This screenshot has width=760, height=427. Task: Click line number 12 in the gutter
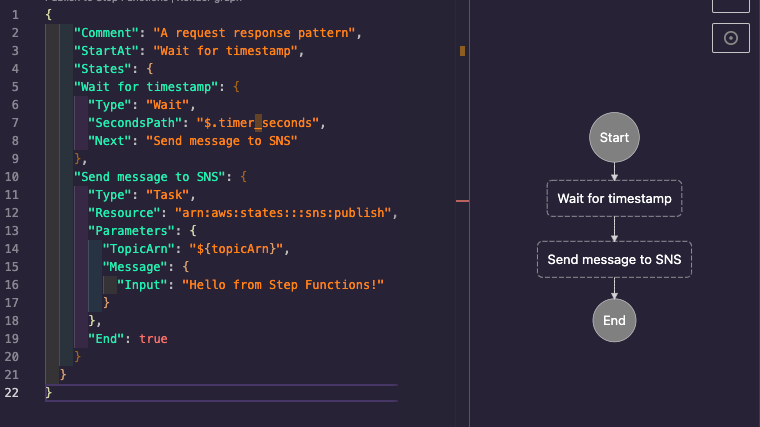(x=12, y=212)
